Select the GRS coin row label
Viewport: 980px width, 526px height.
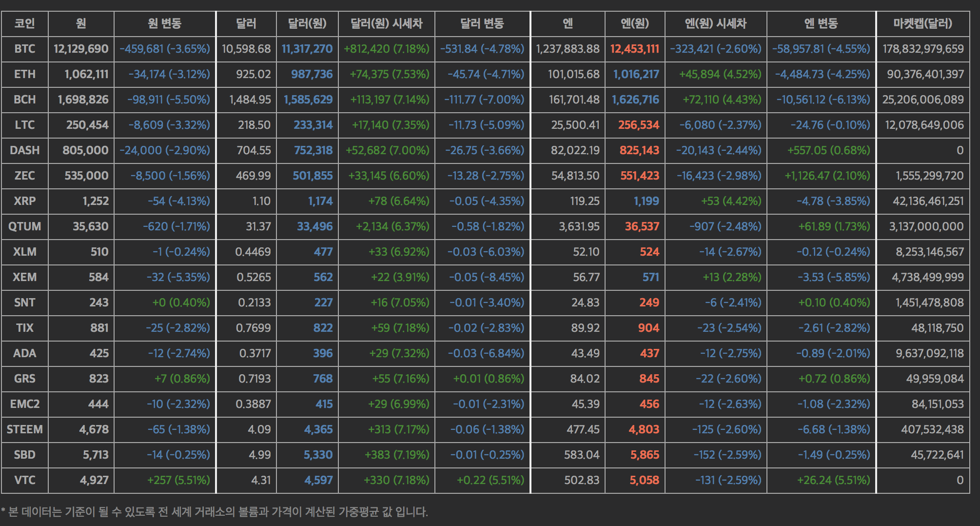click(24, 379)
